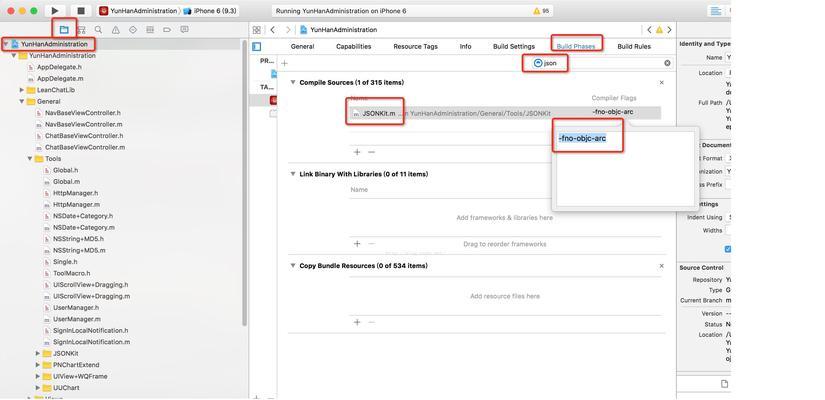Image resolution: width=825 pixels, height=400 pixels.
Task: Click the filter scope icon beside json
Action: click(537, 63)
